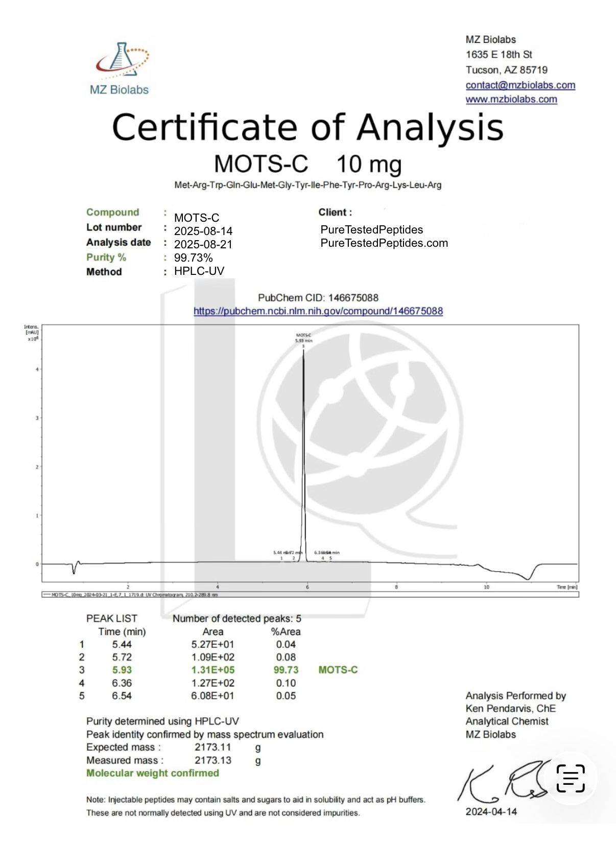Click the amino acid sequence line

click(307, 185)
